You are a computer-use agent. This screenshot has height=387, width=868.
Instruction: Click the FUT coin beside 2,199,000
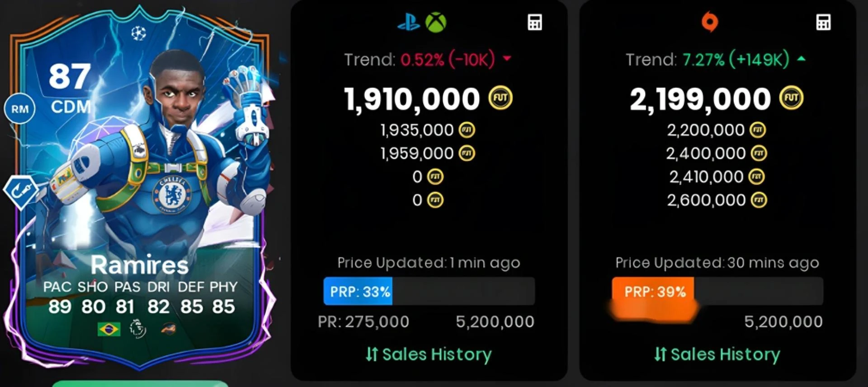pos(791,98)
